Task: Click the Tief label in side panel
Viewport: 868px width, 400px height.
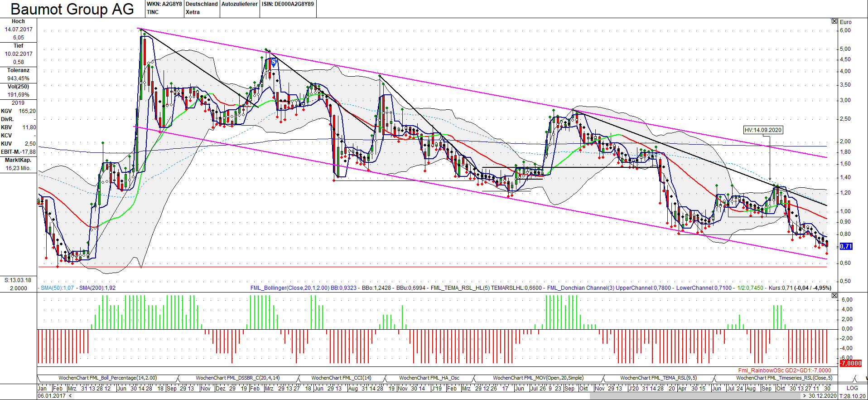Action: [x=18, y=46]
